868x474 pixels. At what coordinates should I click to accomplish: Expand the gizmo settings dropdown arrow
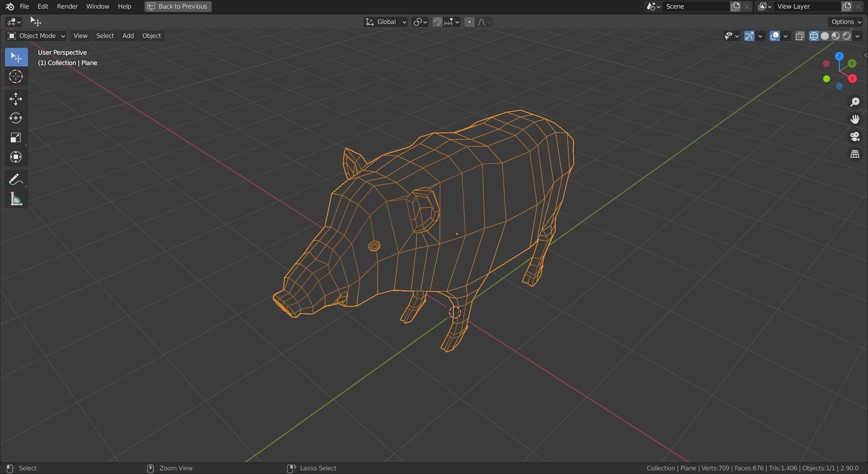pyautogui.click(x=760, y=36)
